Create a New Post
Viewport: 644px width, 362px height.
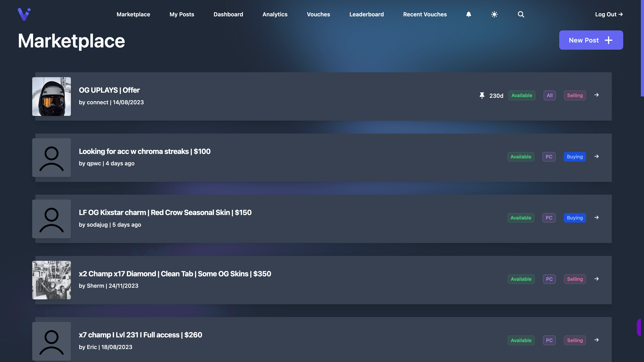click(x=591, y=40)
